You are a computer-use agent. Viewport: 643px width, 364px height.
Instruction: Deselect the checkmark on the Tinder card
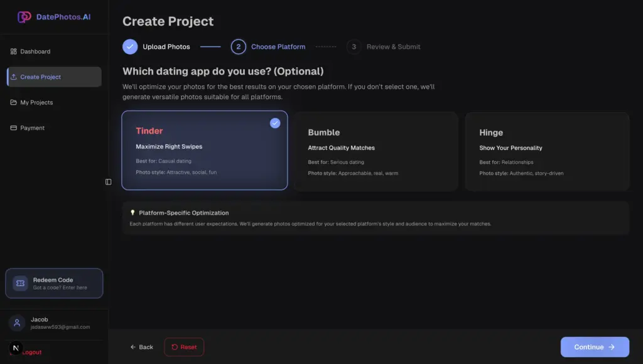[x=275, y=123]
